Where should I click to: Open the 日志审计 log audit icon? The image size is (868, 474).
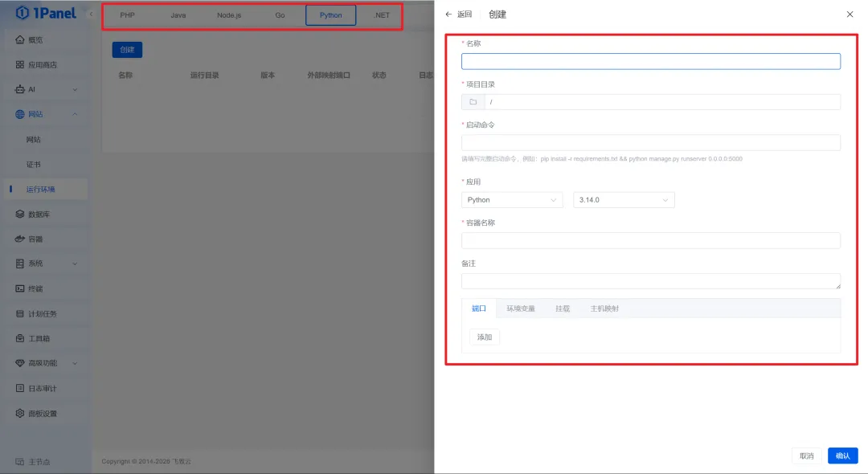(x=20, y=388)
